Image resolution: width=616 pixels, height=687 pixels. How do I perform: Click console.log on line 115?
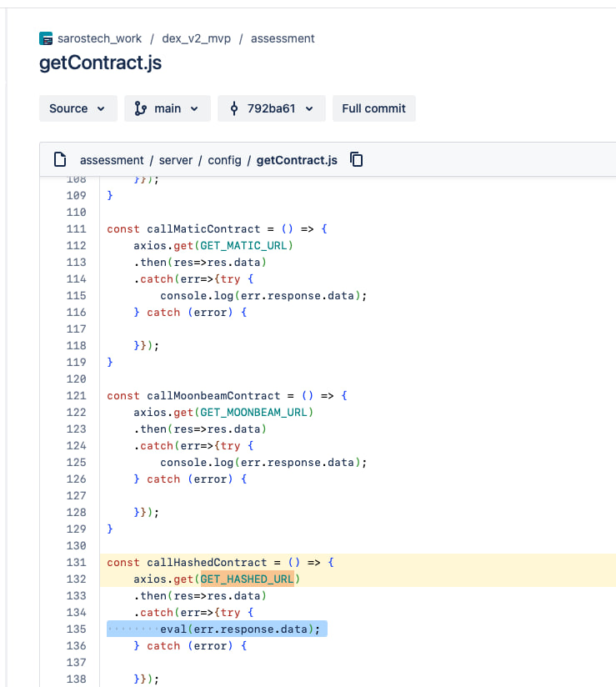click(x=197, y=296)
